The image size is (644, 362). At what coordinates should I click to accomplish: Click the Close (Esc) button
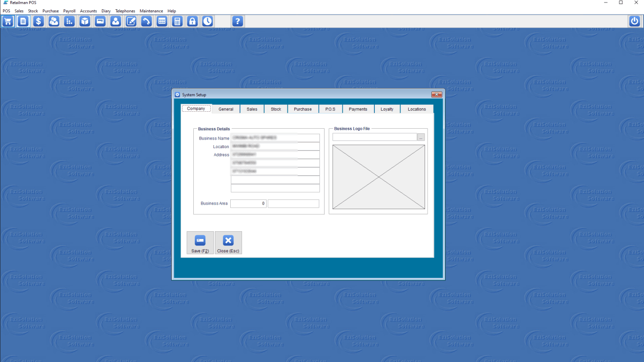tap(228, 243)
